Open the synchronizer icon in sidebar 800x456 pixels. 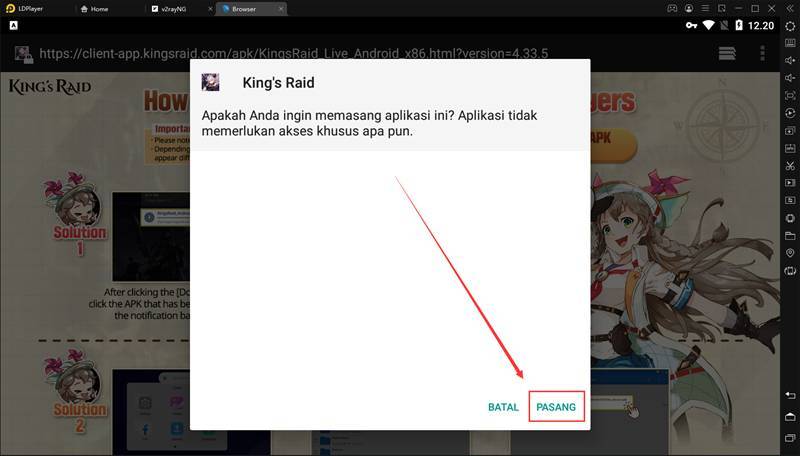[790, 113]
